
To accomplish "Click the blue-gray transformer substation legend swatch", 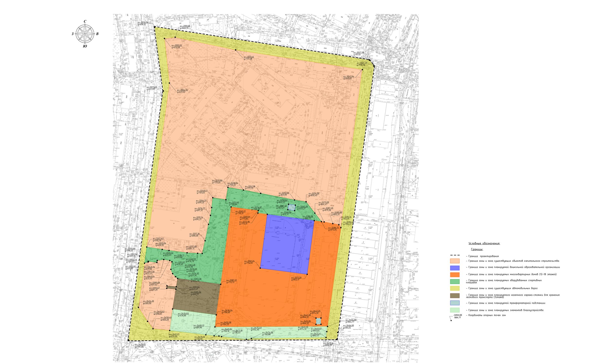I will 455,303.
